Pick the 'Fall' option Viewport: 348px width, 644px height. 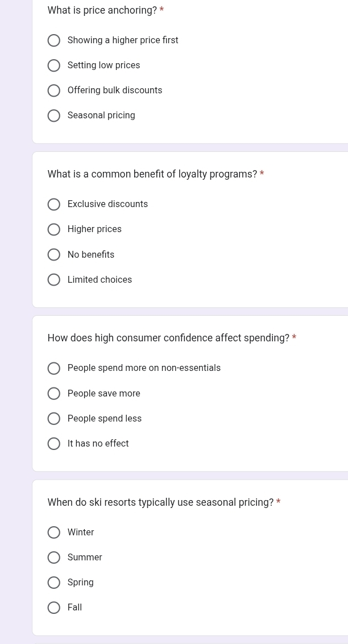click(x=54, y=608)
